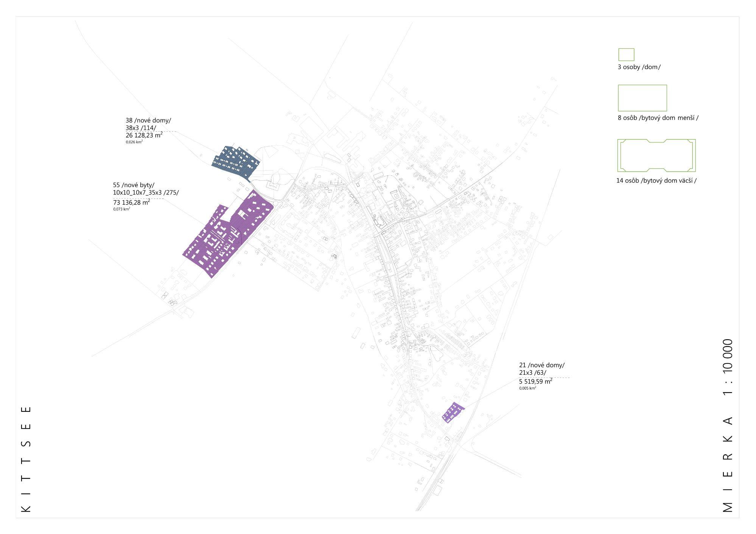Click the large purple hatched apartments zone
Screen dimensions: 756x534
(229, 234)
